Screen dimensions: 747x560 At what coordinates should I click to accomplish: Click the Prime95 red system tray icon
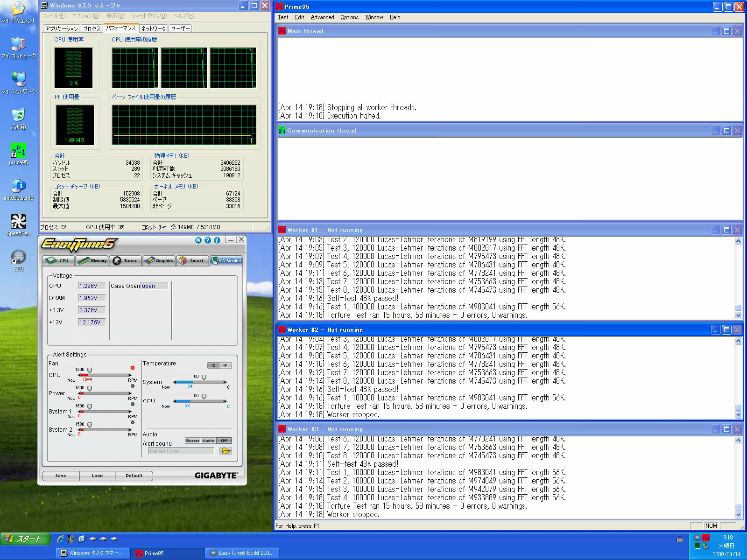pos(706,538)
